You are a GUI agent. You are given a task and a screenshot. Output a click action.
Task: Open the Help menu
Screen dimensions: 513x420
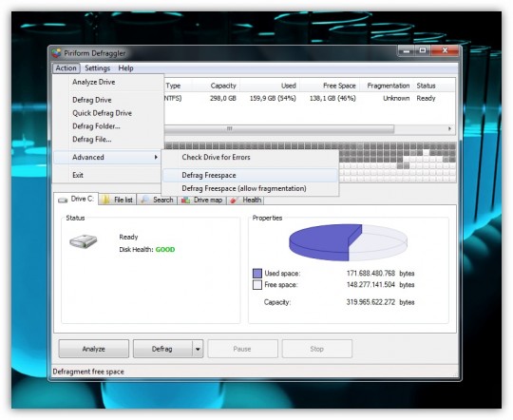(125, 68)
